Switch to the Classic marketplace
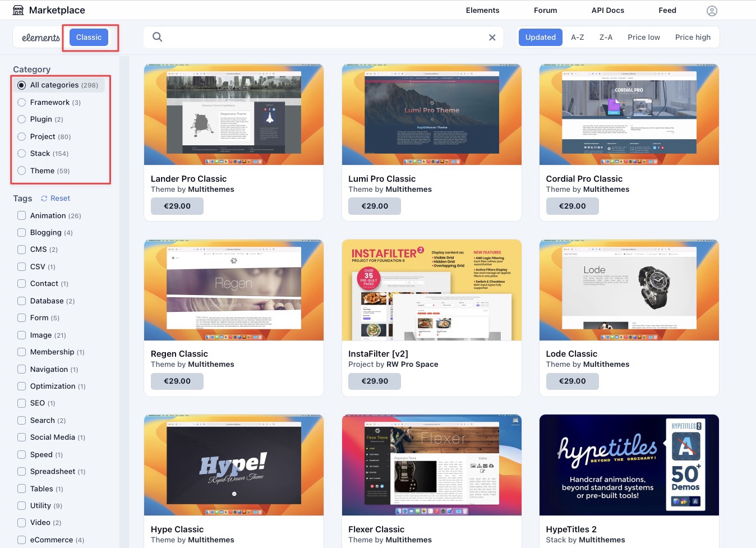Viewport: 756px width, 548px height. [x=89, y=38]
